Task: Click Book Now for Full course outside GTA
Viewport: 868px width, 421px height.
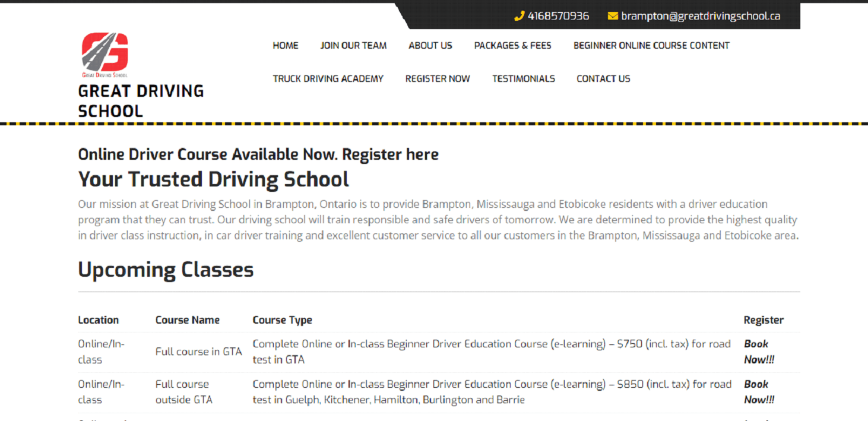Action: click(x=759, y=392)
